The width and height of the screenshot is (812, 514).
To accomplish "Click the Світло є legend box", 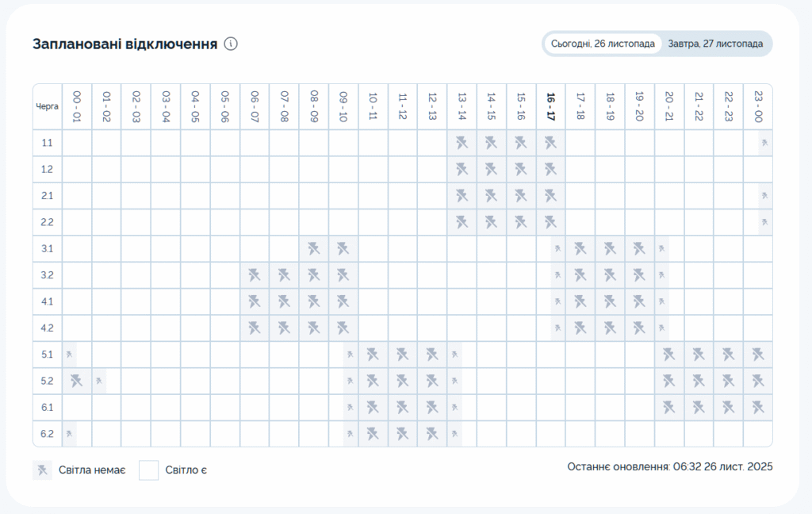I will pos(148,470).
